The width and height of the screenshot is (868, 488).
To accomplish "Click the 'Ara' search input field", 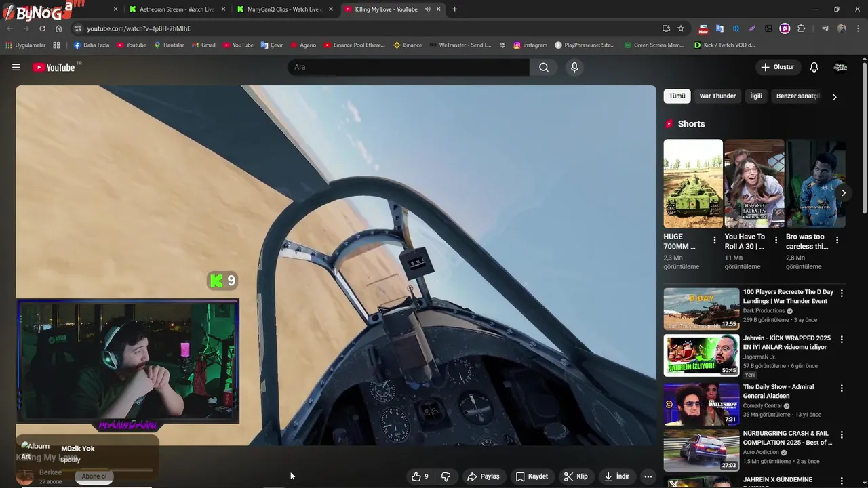I will (409, 67).
